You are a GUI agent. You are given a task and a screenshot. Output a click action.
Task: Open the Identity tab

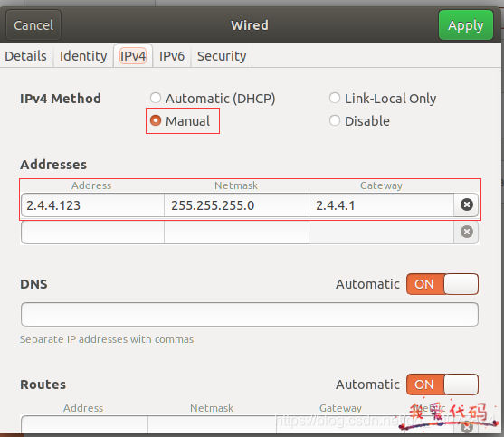[x=83, y=56]
